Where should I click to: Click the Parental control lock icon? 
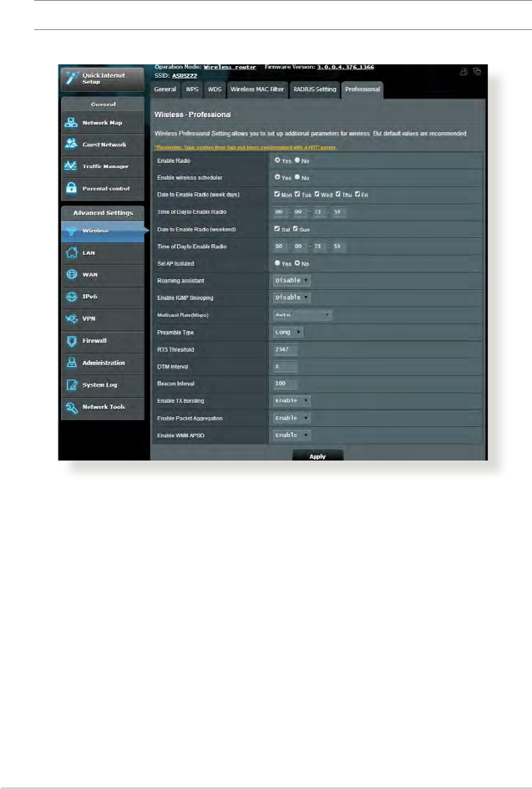click(x=71, y=188)
